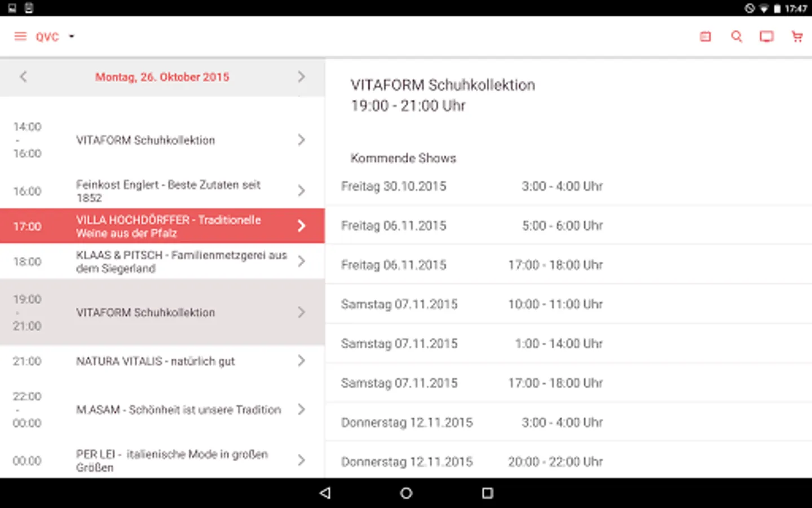812x508 pixels.
Task: Tap Android back navigation button
Action: [325, 493]
